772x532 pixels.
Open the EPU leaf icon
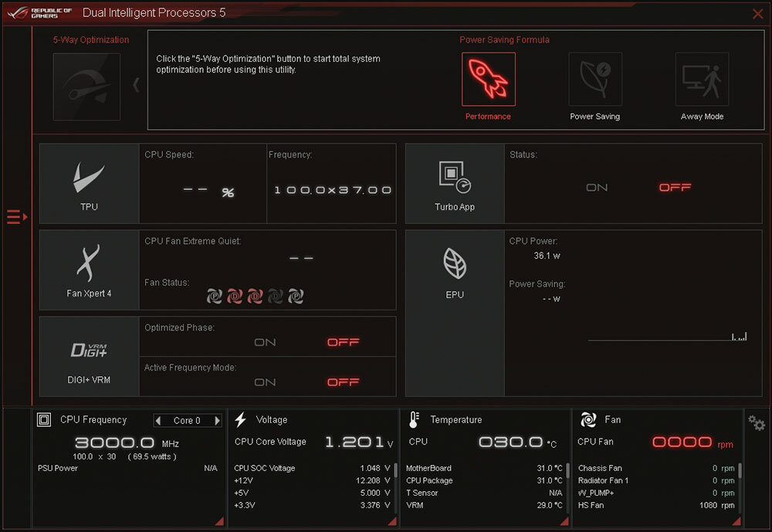point(455,263)
